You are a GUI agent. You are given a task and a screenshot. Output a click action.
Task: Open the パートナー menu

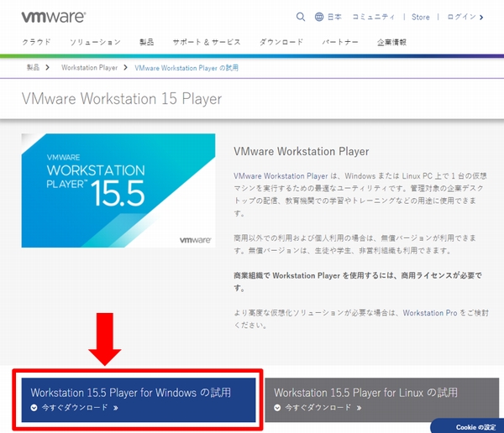pos(340,42)
